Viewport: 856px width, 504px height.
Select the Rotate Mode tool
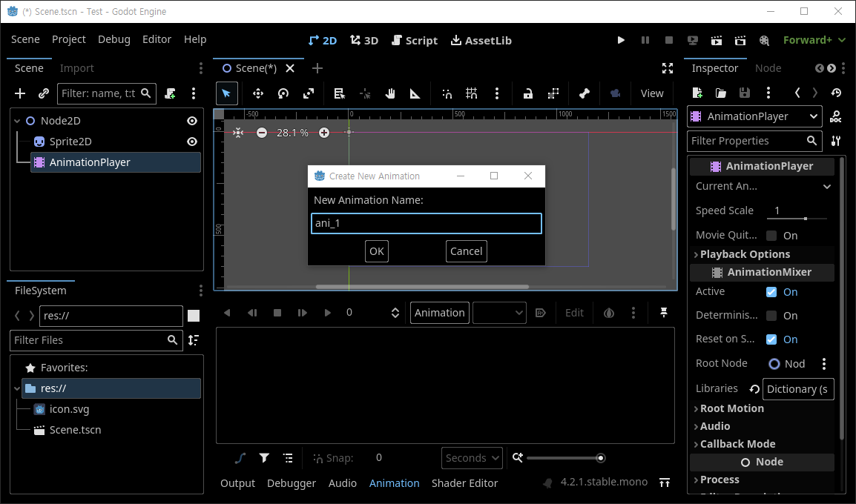tap(283, 94)
